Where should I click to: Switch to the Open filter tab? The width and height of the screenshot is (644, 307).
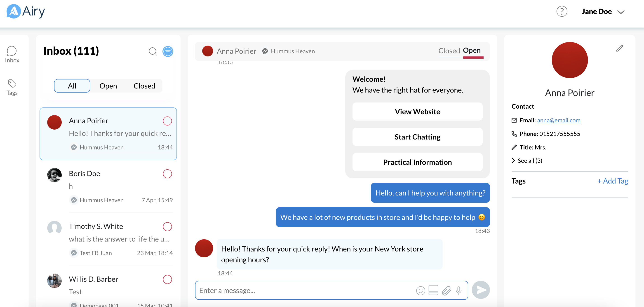click(108, 86)
